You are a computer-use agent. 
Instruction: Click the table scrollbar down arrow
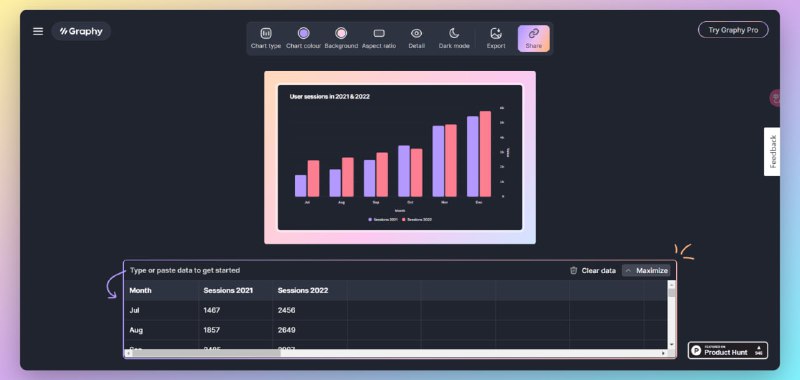671,345
